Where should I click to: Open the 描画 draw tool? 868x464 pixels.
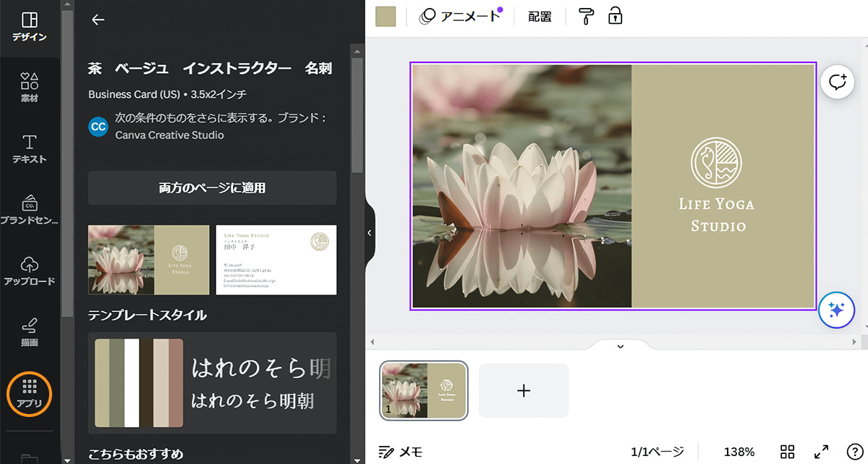pyautogui.click(x=30, y=332)
